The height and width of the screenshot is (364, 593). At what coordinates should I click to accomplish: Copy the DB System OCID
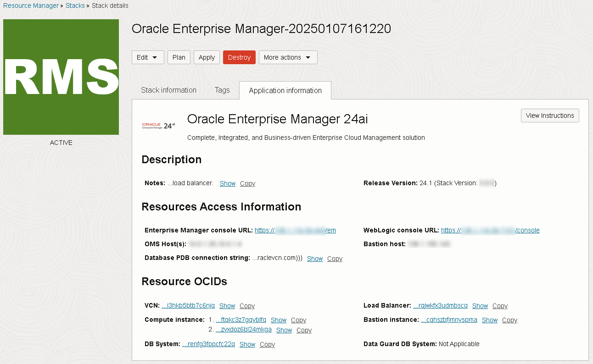(267, 344)
